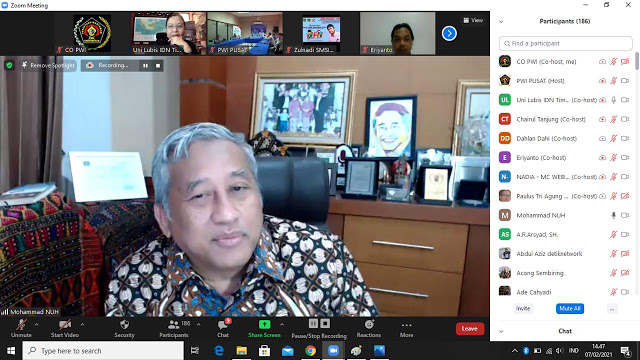The height and width of the screenshot is (360, 640).
Task: Toggle Acong Sembiring microphone icon
Action: click(x=613, y=273)
